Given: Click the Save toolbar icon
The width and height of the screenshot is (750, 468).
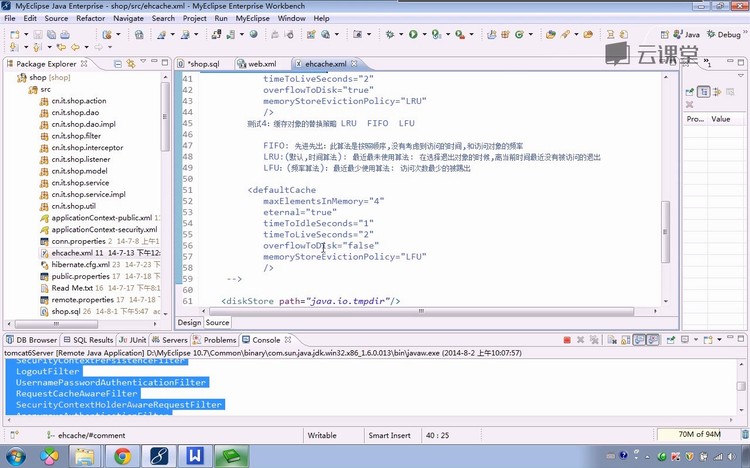Looking at the screenshot, I should (38, 34).
